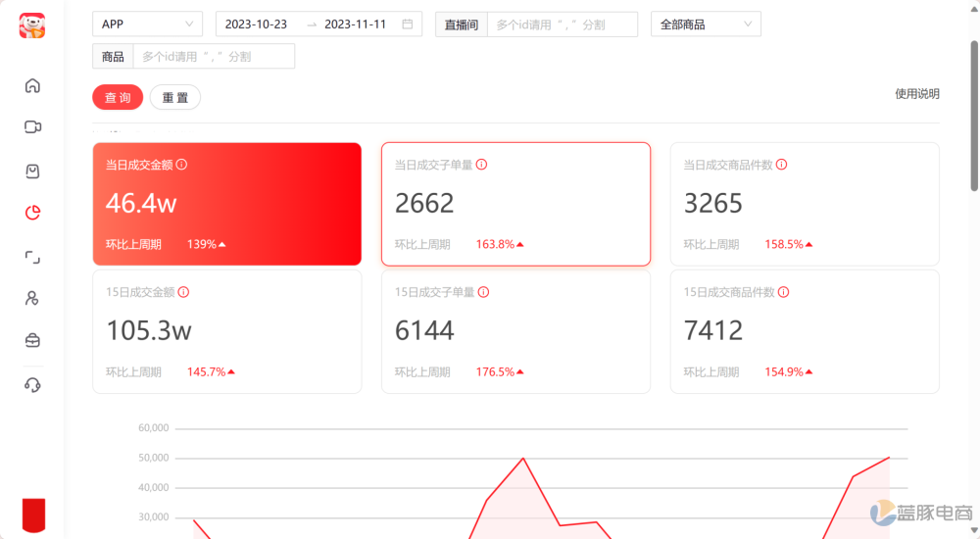Viewport: 980px width, 539px height.
Task: Click the red avatar at sidebar bottom
Action: pyautogui.click(x=33, y=514)
